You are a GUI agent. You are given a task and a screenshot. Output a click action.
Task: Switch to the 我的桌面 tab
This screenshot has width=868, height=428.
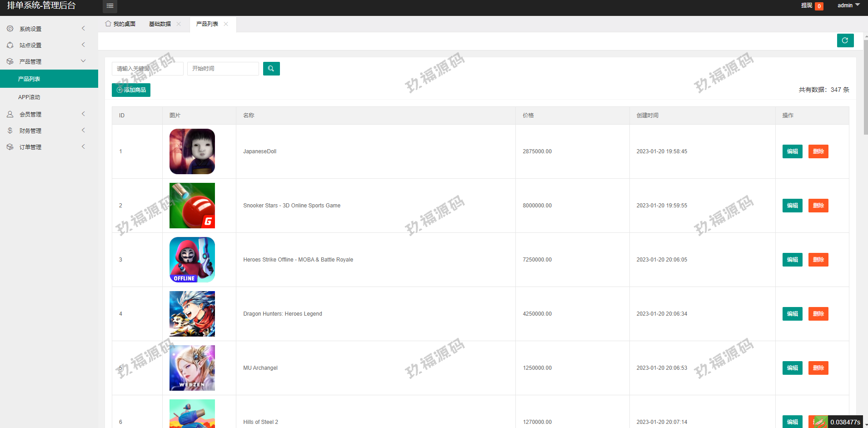pyautogui.click(x=120, y=24)
